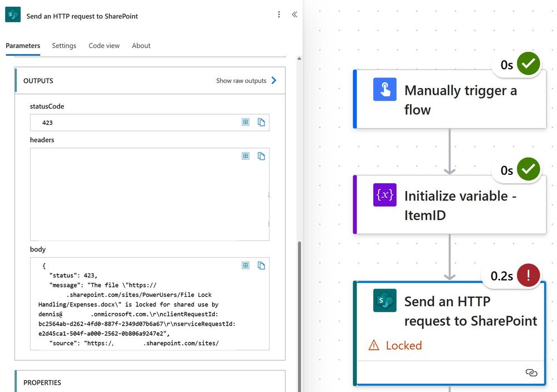
Task: Select Send an HTTP request to SharePoint card
Action: (x=449, y=333)
